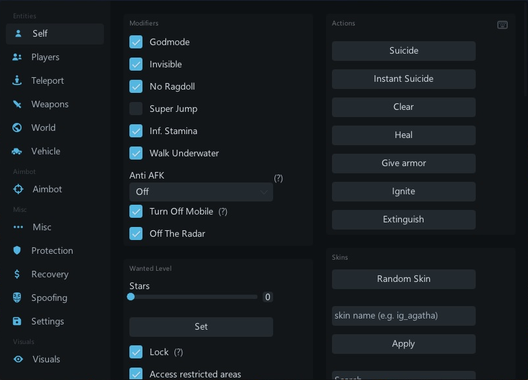This screenshot has width=528, height=380.
Task: Switch to the Players section label
Action: (45, 57)
